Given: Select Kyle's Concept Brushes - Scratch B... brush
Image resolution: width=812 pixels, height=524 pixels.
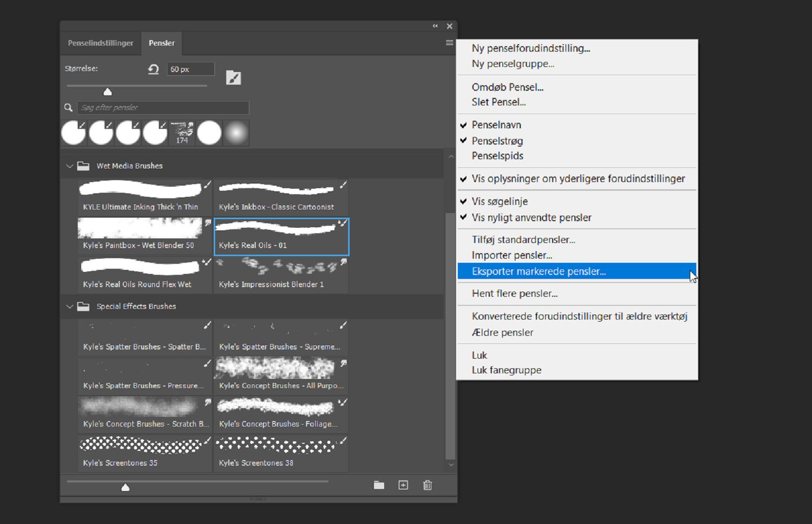Looking at the screenshot, I should pyautogui.click(x=145, y=414).
